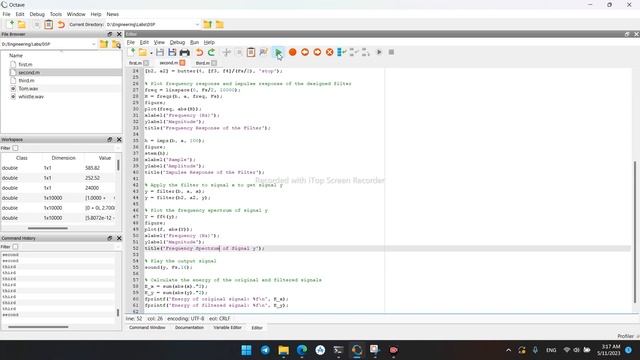This screenshot has width=640, height=360.
Task: Click workspace value 24000
Action: (x=92, y=188)
